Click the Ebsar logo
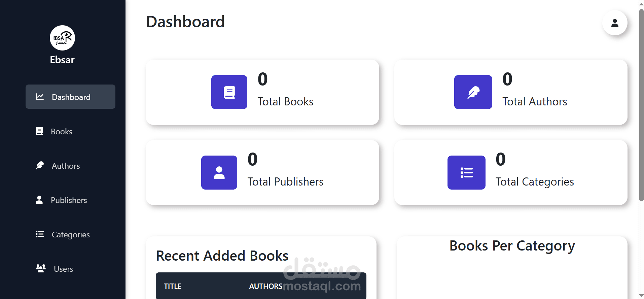Viewport: 644px width, 299px height. coord(62,38)
